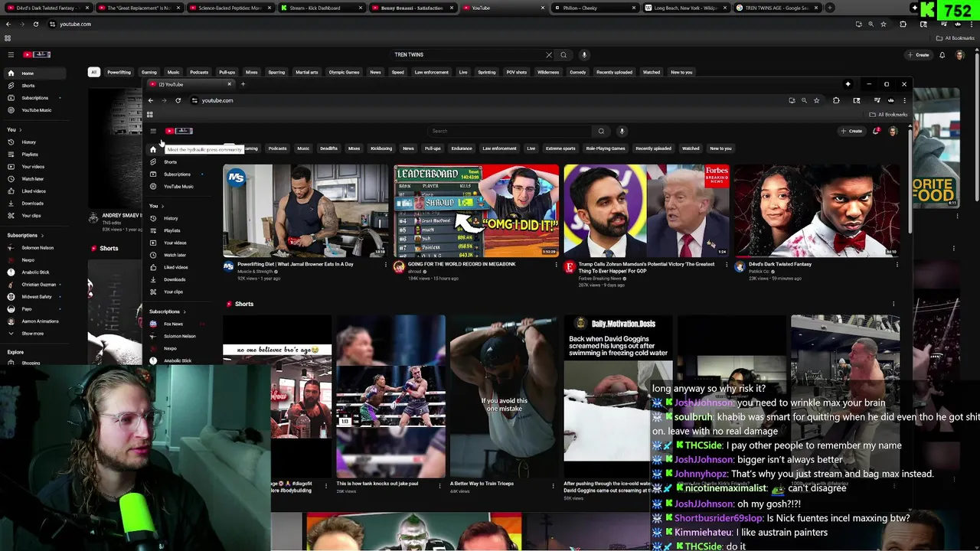This screenshot has height=551, width=980.
Task: Click the YouTube logo in the front window
Action: pyautogui.click(x=178, y=131)
